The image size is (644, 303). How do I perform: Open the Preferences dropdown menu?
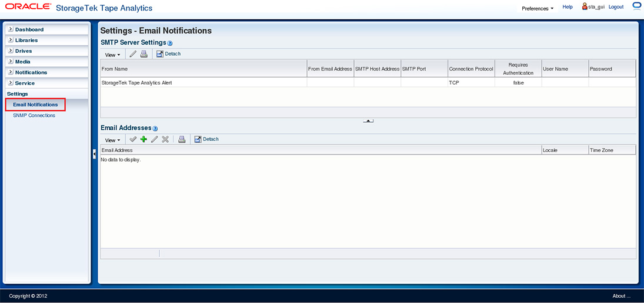click(x=538, y=8)
